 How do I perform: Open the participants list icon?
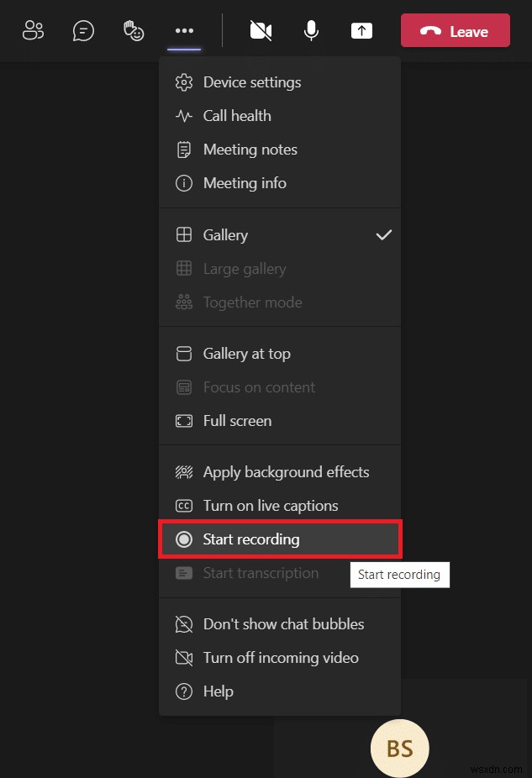click(x=34, y=30)
